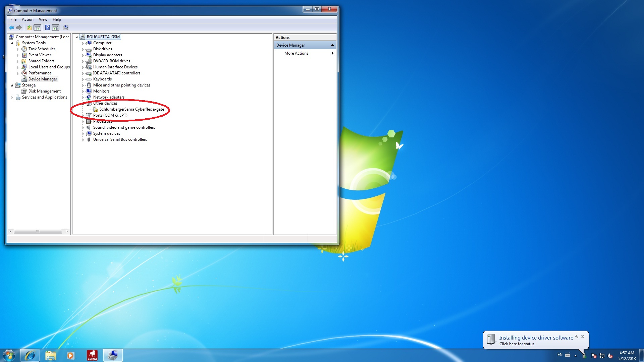Expand Performance node in left tree
This screenshot has width=644, height=362.
pos(18,73)
